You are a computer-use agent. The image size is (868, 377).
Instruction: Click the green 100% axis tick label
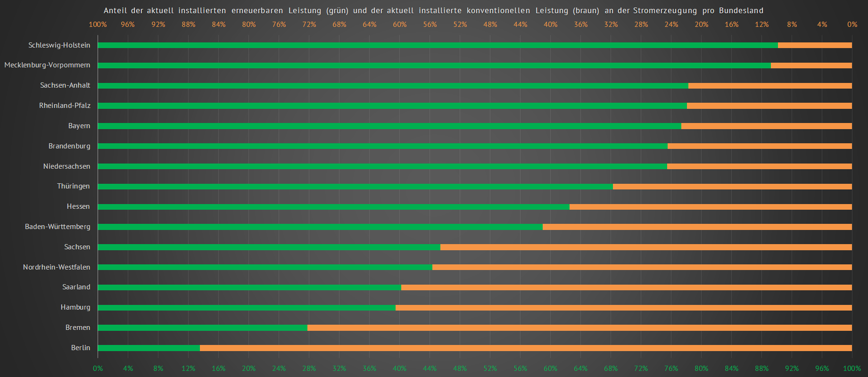point(851,369)
